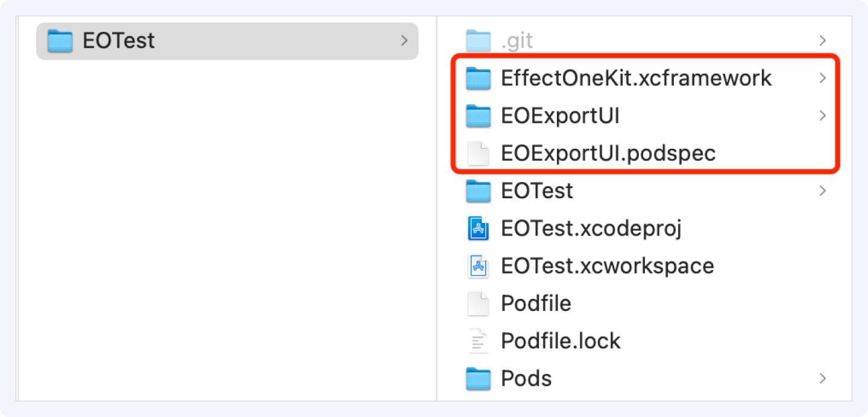This screenshot has width=868, height=417.
Task: Select the EOExportUI.podspec file name
Action: (608, 154)
